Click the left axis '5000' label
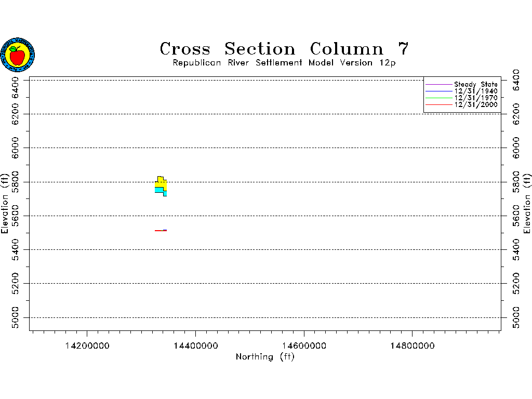The height and width of the screenshot is (399, 532). (x=15, y=317)
